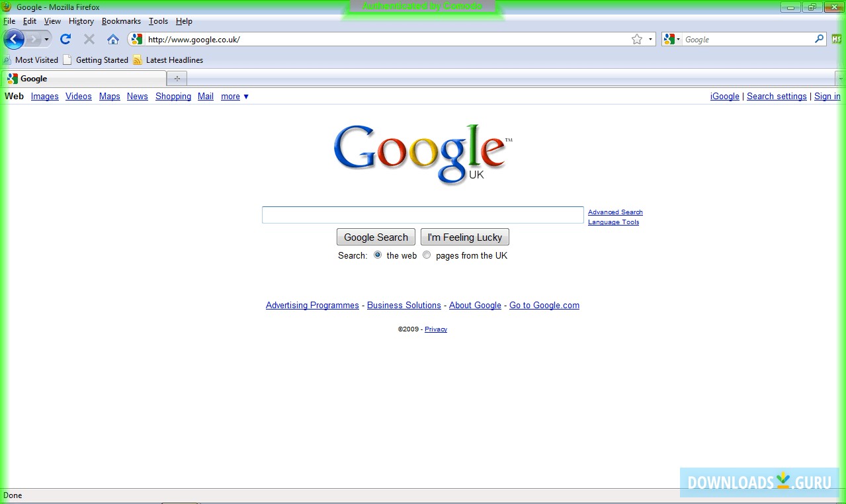Viewport: 846px width, 504px height.
Task: Click the Latest Headlines feed icon
Action: (138, 60)
